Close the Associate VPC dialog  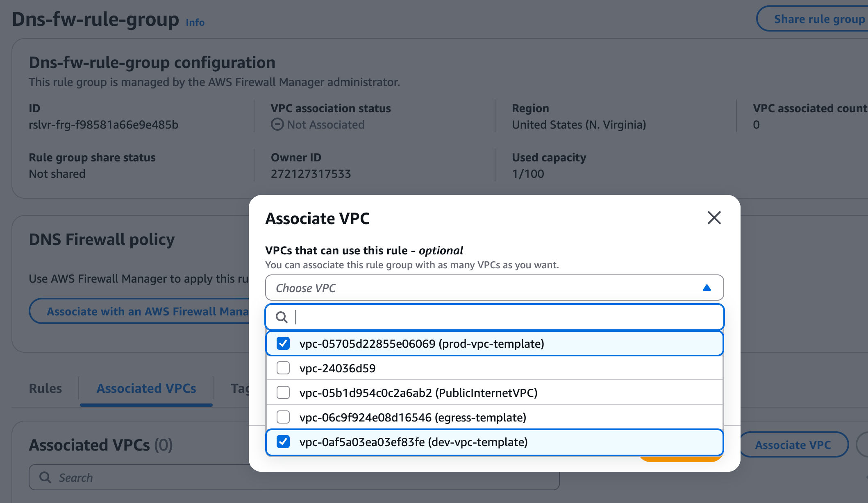click(714, 218)
